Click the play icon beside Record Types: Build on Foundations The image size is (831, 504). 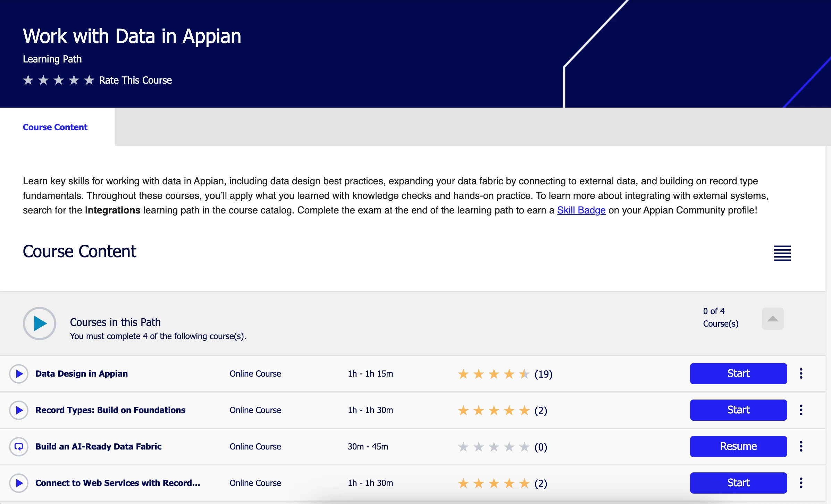(19, 410)
